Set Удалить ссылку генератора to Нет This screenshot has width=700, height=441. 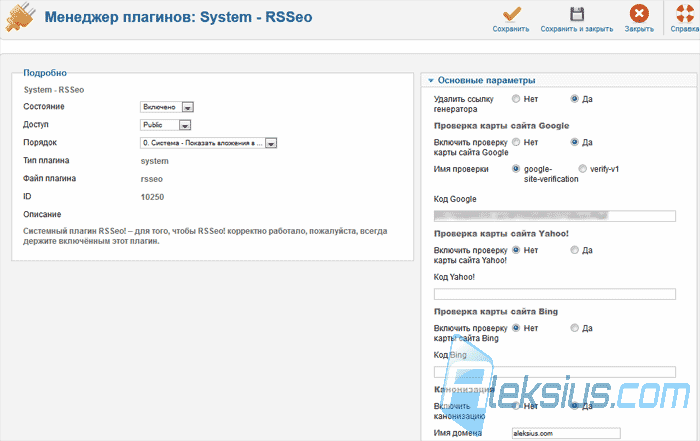516,99
